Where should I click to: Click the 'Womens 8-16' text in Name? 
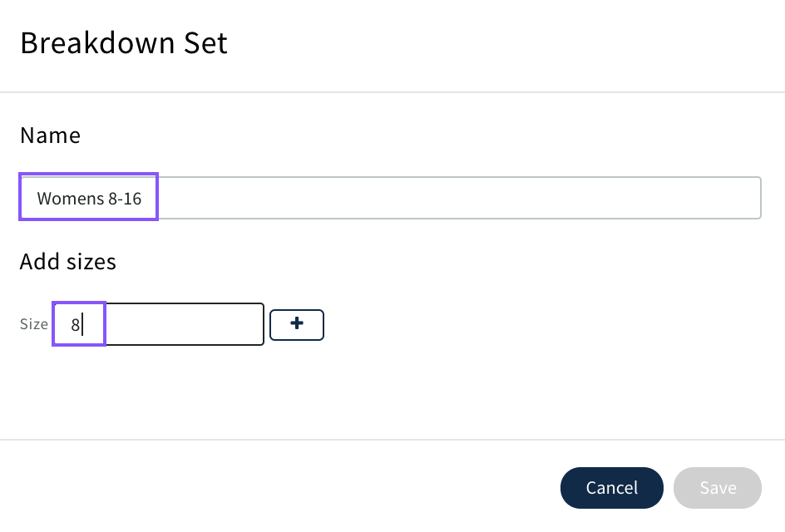tap(89, 199)
